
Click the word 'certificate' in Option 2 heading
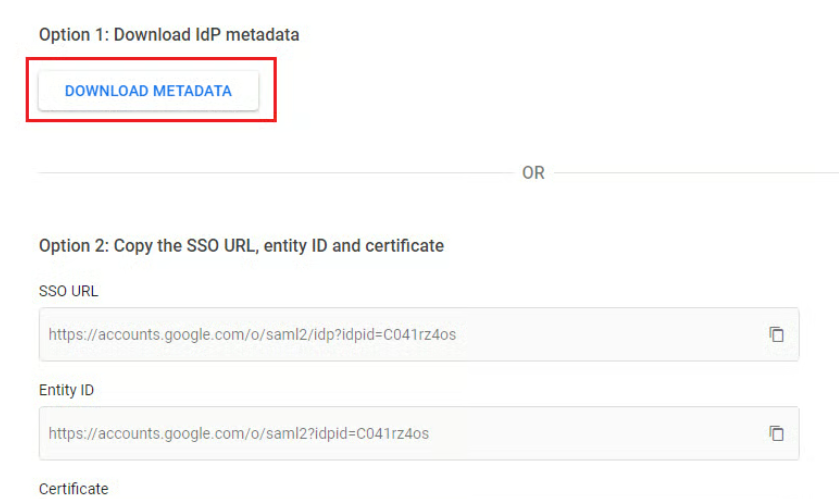[405, 245]
